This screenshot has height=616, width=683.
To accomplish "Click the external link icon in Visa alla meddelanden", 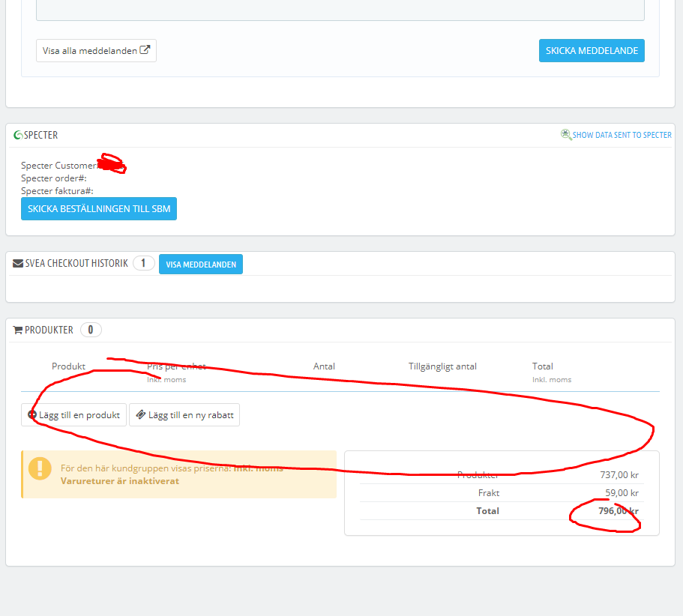I will [145, 50].
